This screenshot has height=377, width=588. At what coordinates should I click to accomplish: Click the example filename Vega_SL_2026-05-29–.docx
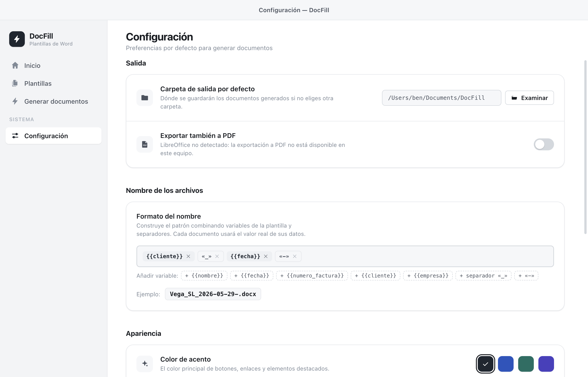[213, 294]
